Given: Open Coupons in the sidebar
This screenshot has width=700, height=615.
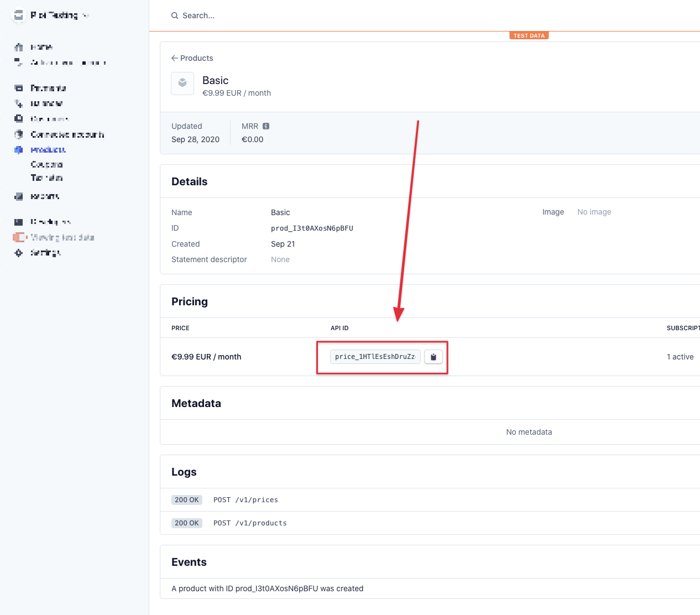Looking at the screenshot, I should (46, 164).
